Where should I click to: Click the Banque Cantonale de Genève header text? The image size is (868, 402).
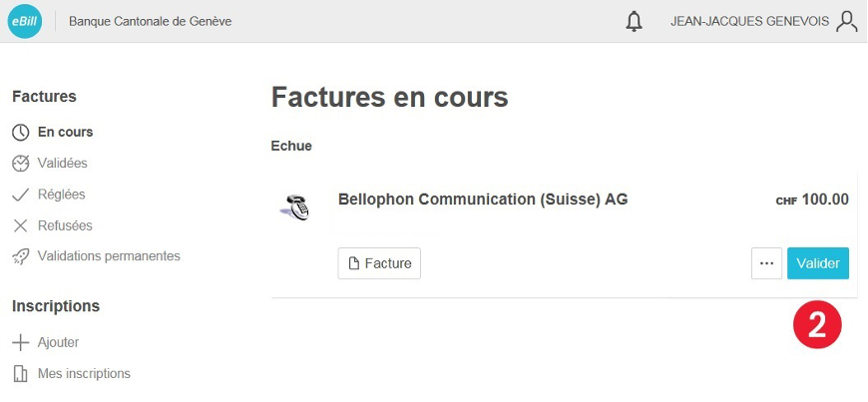(150, 22)
